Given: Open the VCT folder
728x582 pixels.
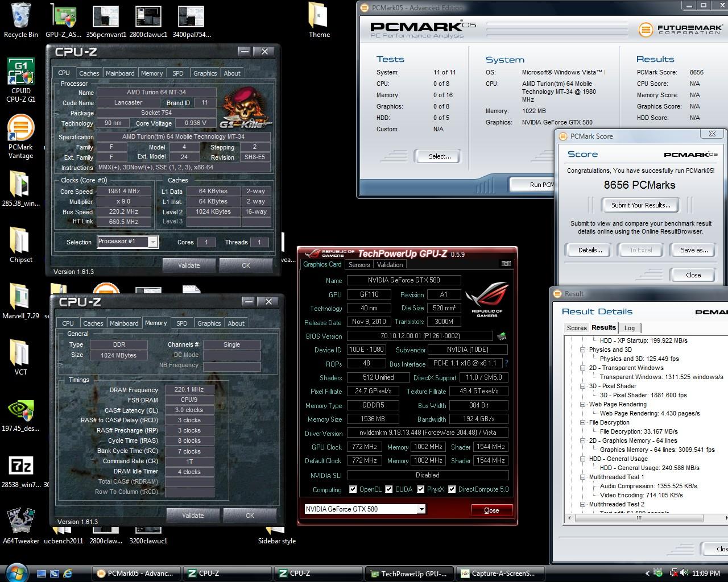Looking at the screenshot, I should click(x=20, y=357).
